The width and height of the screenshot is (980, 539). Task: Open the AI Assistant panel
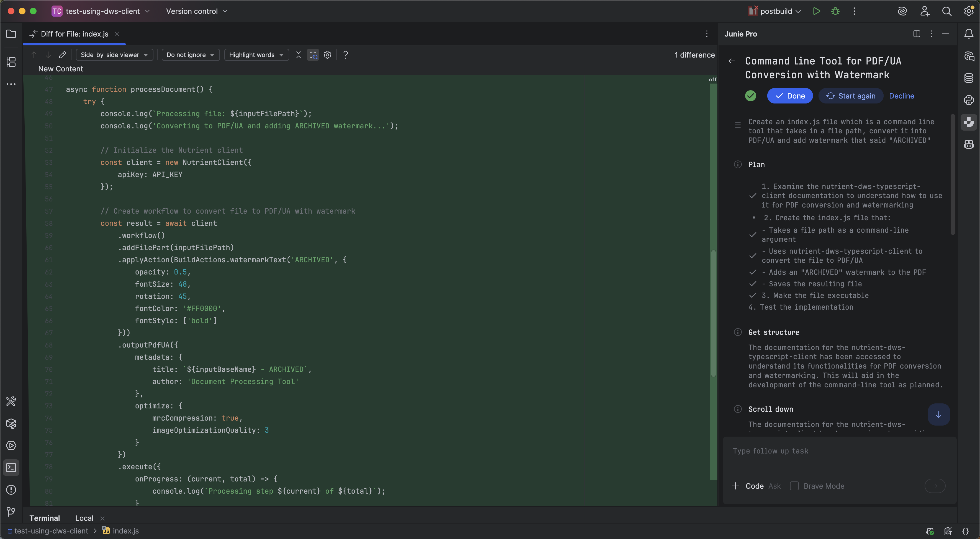902,11
